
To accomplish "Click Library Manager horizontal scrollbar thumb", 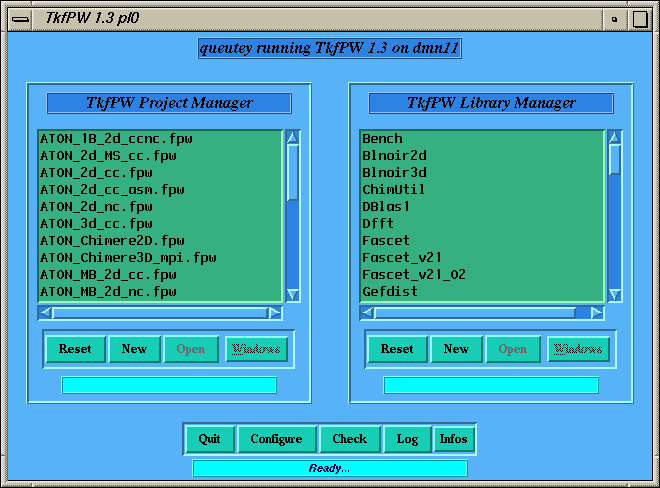I will tap(475, 313).
